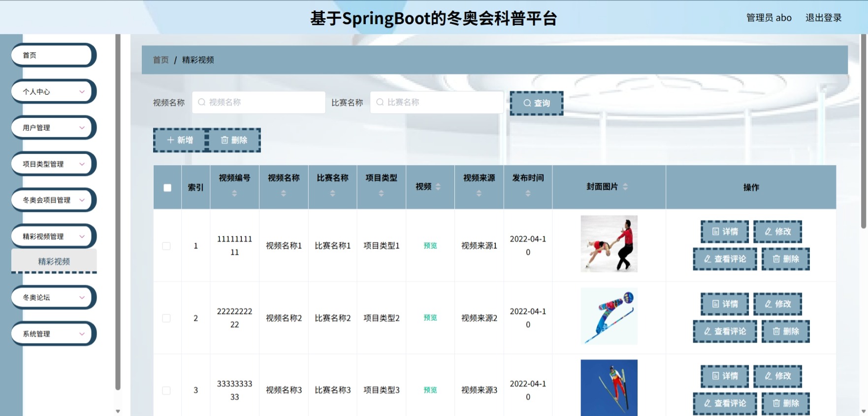Viewport: 868px width, 416px height.
Task: Click the 视频编号 cell 1111111111
Action: [234, 245]
